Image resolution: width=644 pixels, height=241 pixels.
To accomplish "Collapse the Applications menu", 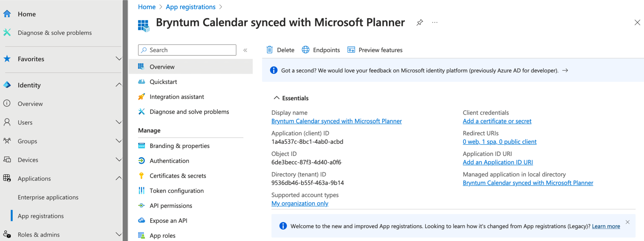I will click(118, 178).
